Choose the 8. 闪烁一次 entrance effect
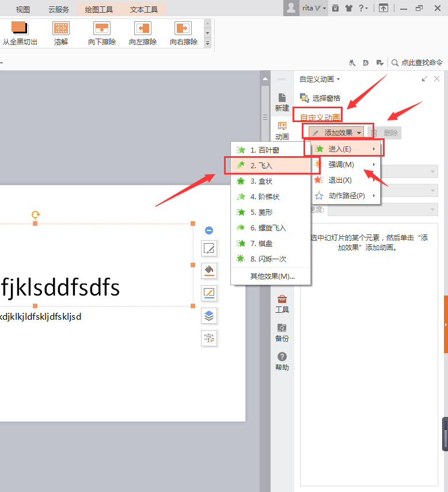This screenshot has height=492, width=448. point(271,259)
